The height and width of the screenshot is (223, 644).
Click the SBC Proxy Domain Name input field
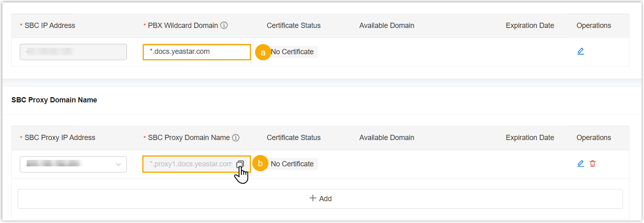pyautogui.click(x=191, y=164)
